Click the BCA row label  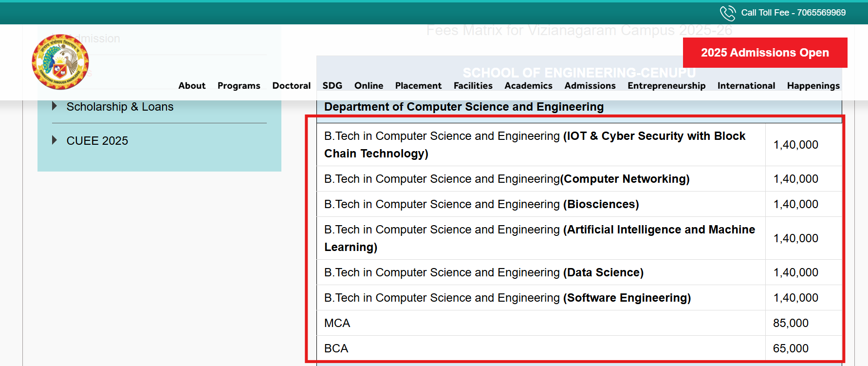coord(336,348)
